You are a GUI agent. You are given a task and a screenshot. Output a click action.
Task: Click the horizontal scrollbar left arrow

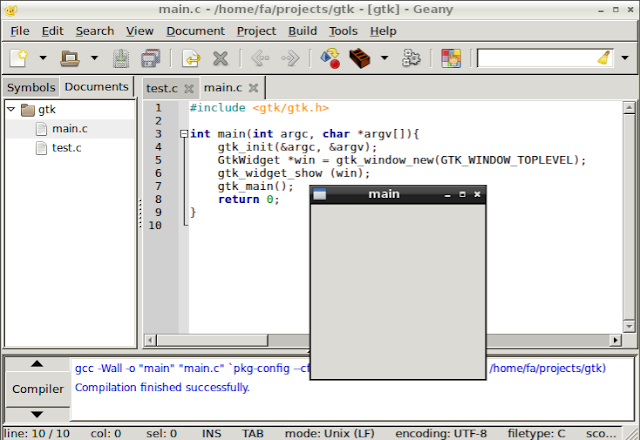(151, 340)
